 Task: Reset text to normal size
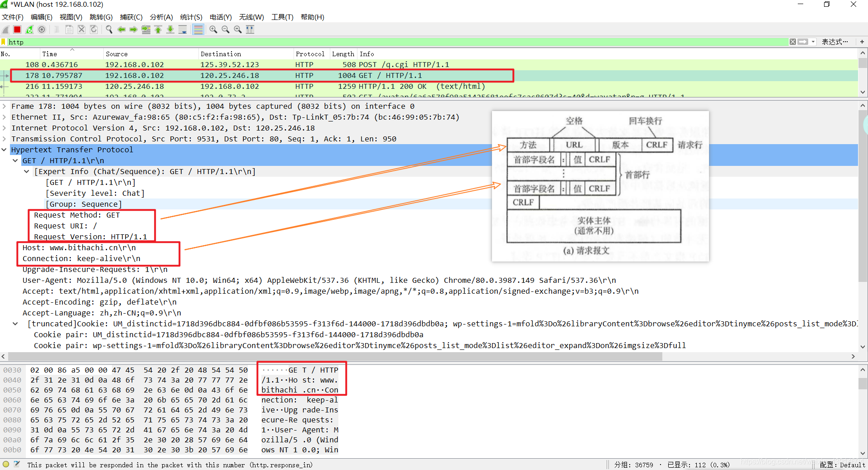[x=238, y=29]
